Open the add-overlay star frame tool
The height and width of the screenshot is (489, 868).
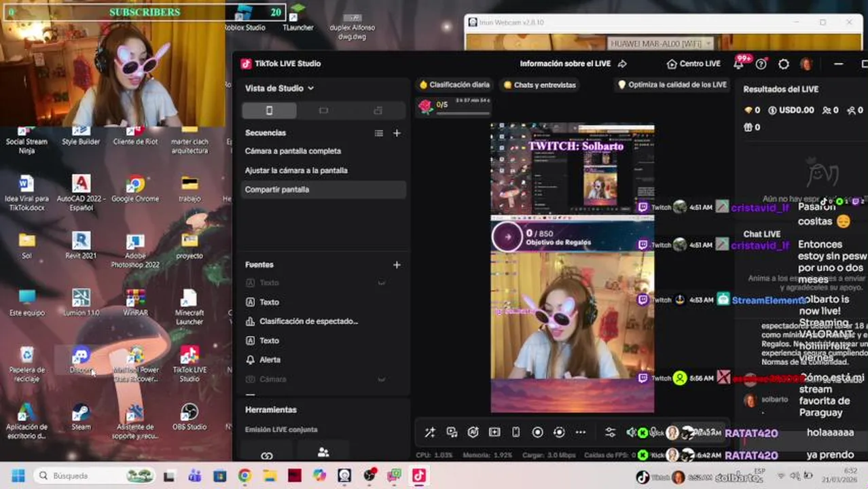(494, 432)
